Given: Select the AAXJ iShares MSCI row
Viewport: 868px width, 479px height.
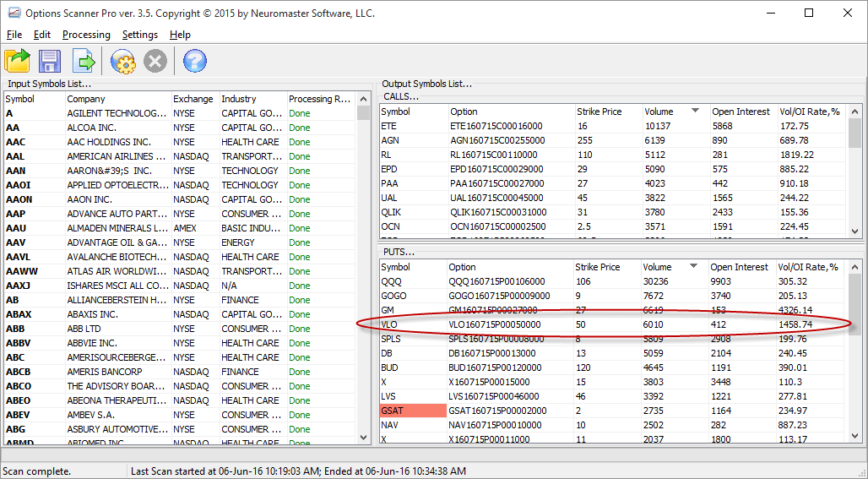Looking at the screenshot, I should [x=179, y=286].
